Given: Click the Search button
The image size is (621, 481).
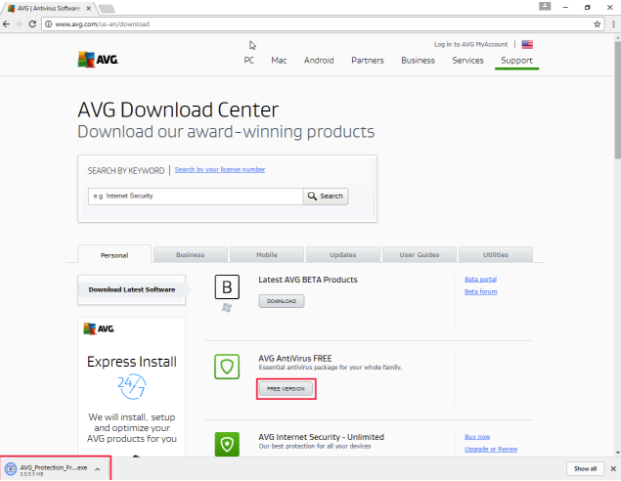Looking at the screenshot, I should (325, 196).
